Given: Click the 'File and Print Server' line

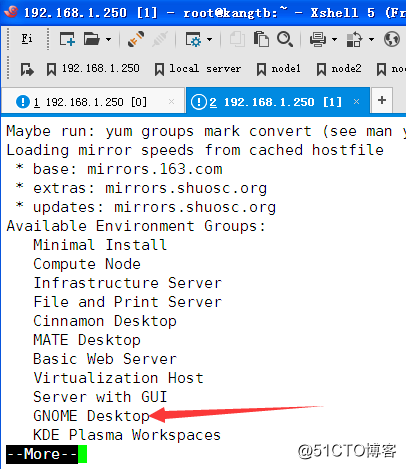Looking at the screenshot, I should tap(127, 302).
